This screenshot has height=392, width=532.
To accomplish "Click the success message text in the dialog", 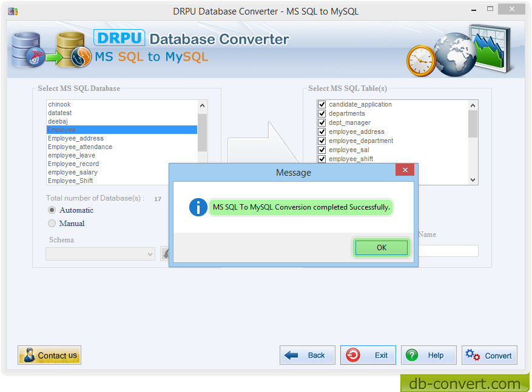I will 301,207.
